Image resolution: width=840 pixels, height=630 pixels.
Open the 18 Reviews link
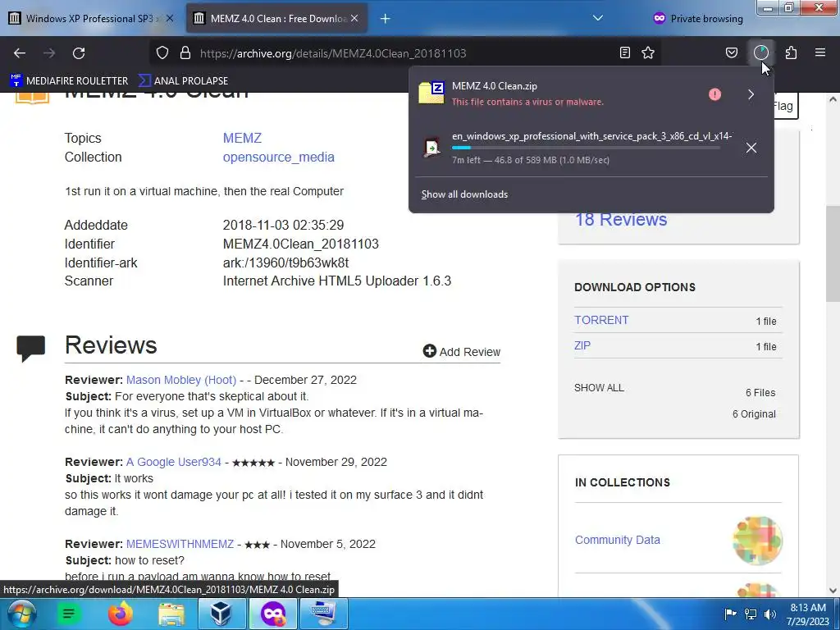click(x=621, y=220)
